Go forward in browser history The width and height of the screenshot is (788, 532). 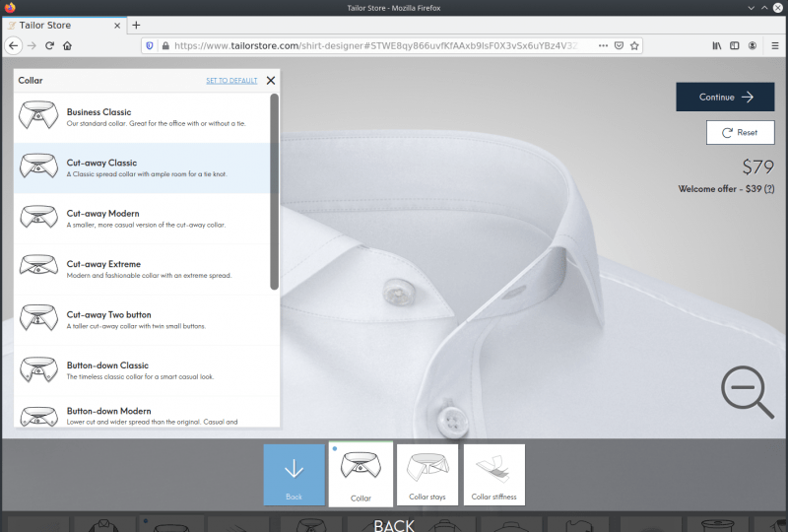tap(32, 45)
